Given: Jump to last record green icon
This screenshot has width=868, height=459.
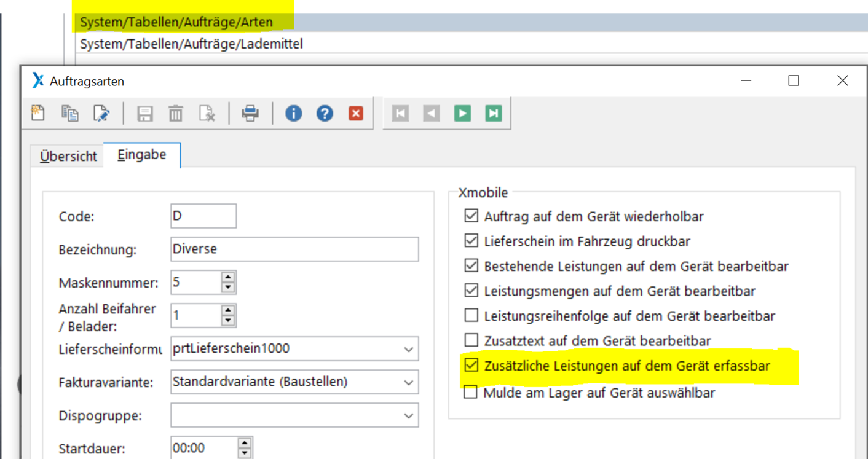Looking at the screenshot, I should [493, 113].
